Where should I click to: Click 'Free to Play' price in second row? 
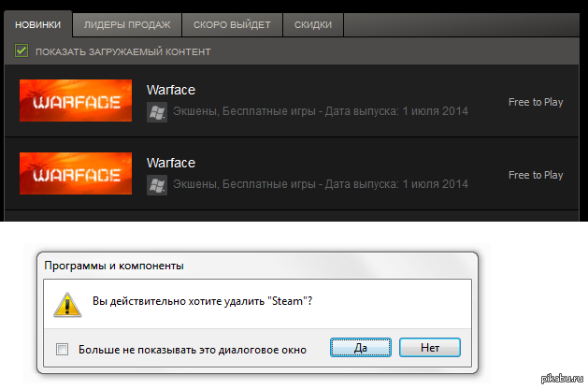point(535,175)
